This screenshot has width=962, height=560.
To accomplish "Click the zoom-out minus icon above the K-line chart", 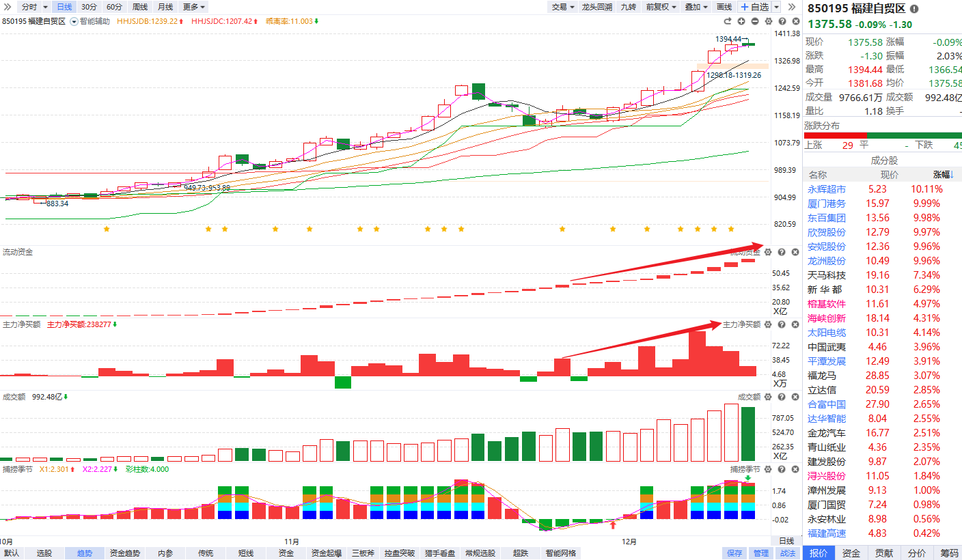I will (754, 21).
